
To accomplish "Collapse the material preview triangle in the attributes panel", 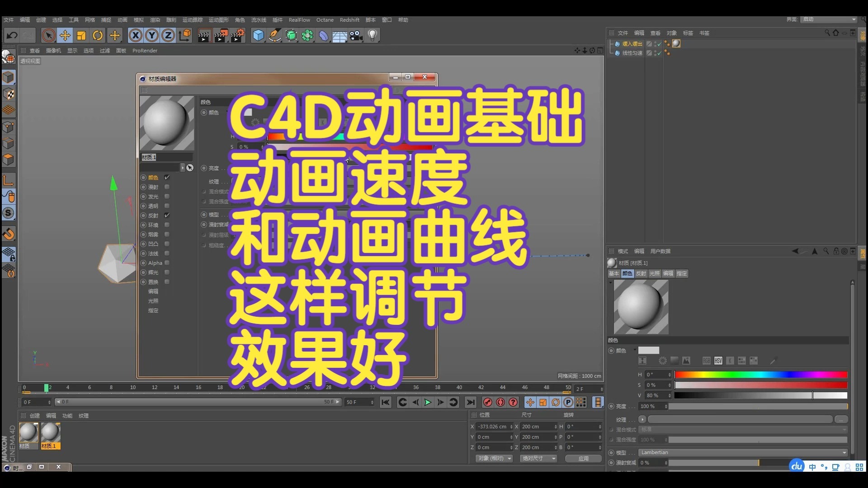I will 610,283.
